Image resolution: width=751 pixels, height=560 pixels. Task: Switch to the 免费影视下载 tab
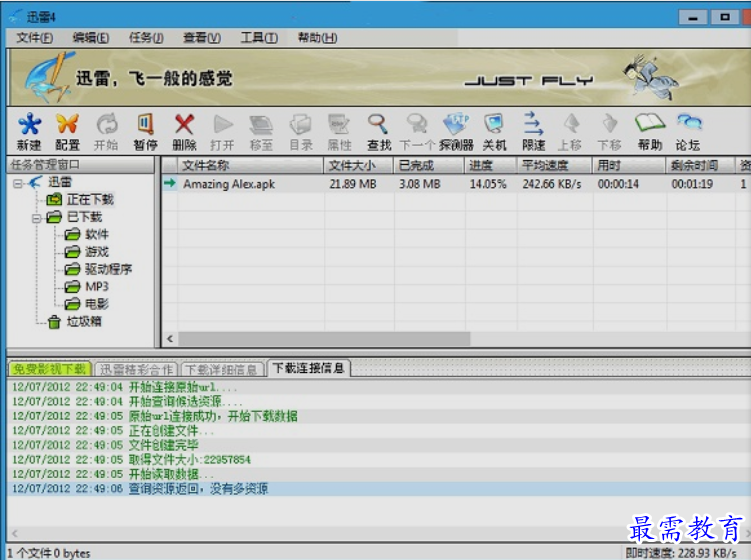click(49, 369)
